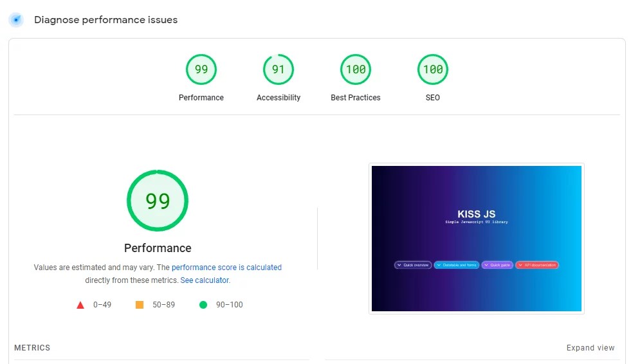Open Datatable and forms dropdown in preview
Image resolution: width=631 pixels, height=364 pixels.
[457, 265]
